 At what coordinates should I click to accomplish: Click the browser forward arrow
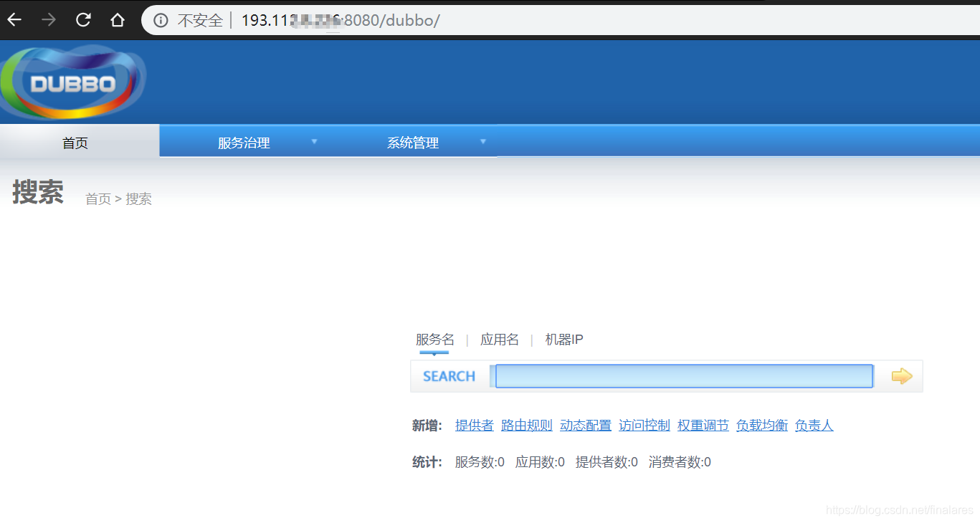coord(49,19)
